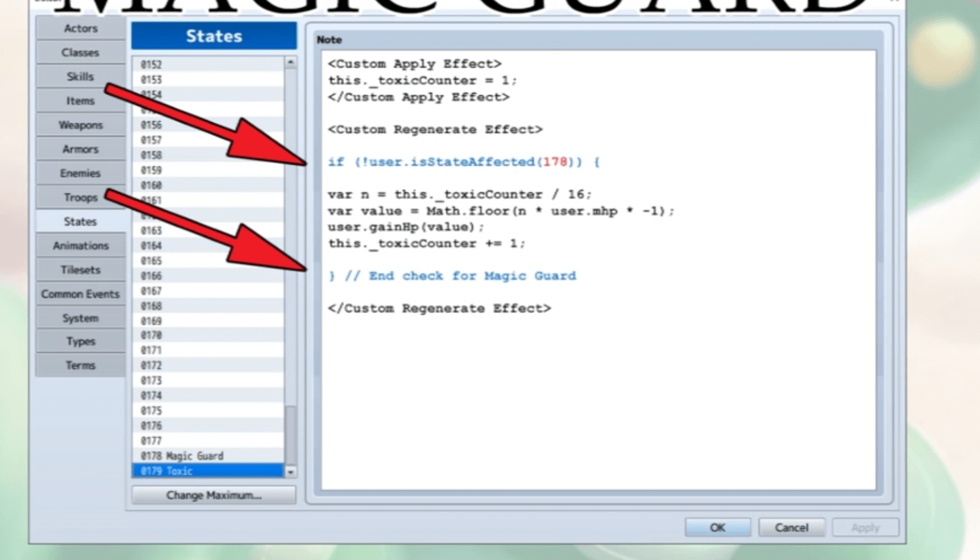Image resolution: width=980 pixels, height=560 pixels.
Task: Select state 0178 Magic Guard
Action: pyautogui.click(x=208, y=456)
